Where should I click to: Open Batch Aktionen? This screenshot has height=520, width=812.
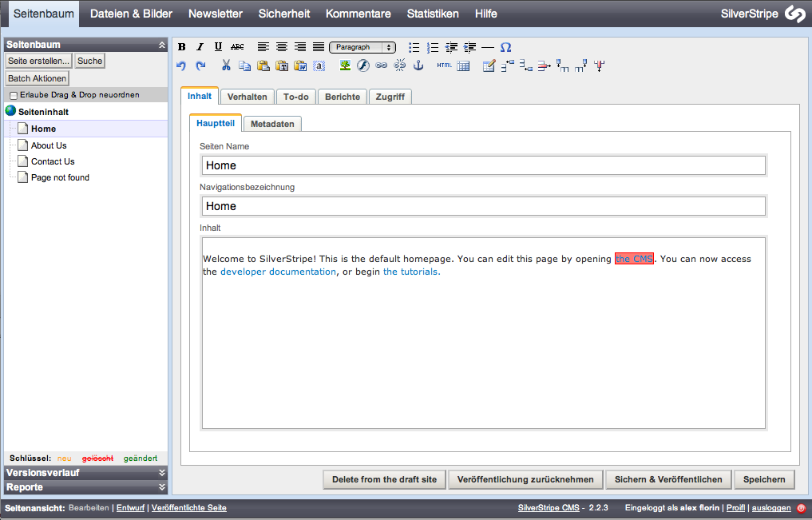pos(37,78)
